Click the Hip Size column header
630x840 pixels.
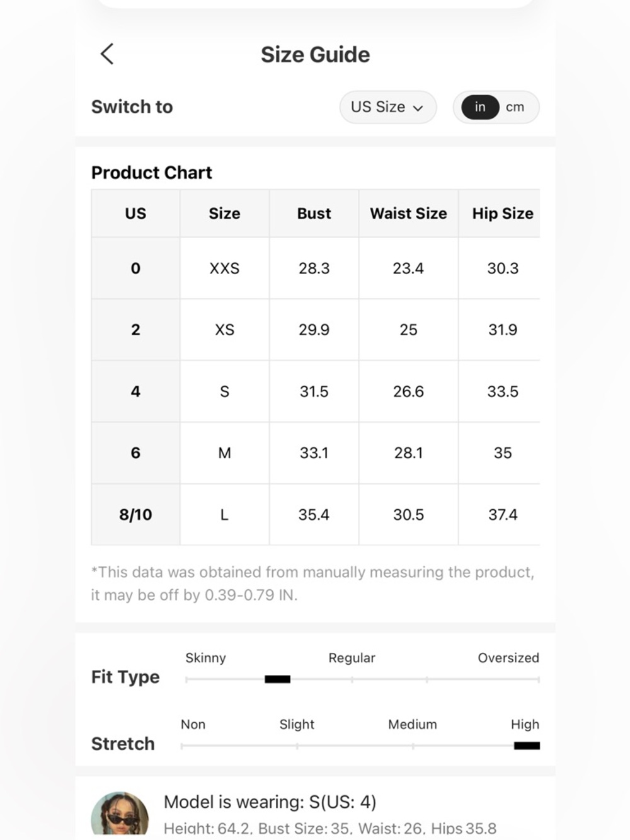[502, 214]
